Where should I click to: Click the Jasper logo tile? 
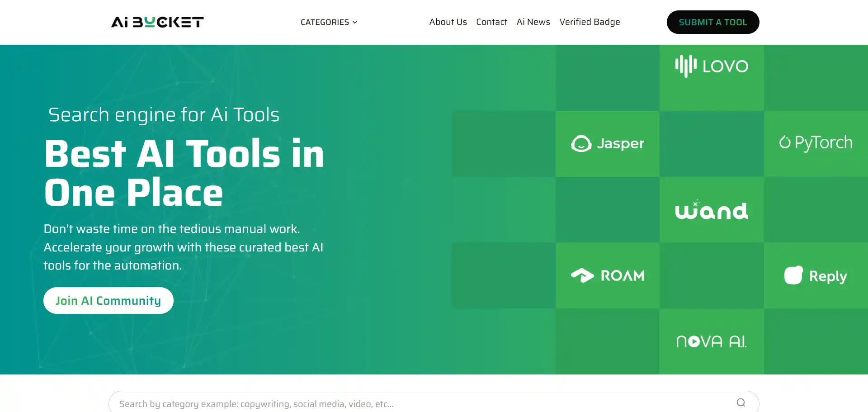pyautogui.click(x=608, y=144)
